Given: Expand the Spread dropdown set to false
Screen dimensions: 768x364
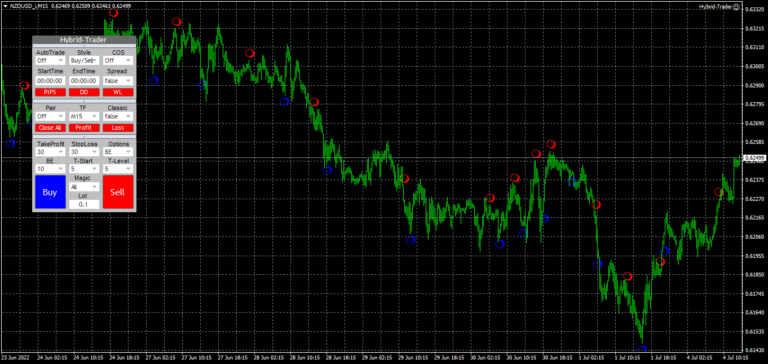Looking at the screenshot, I should 118,80.
